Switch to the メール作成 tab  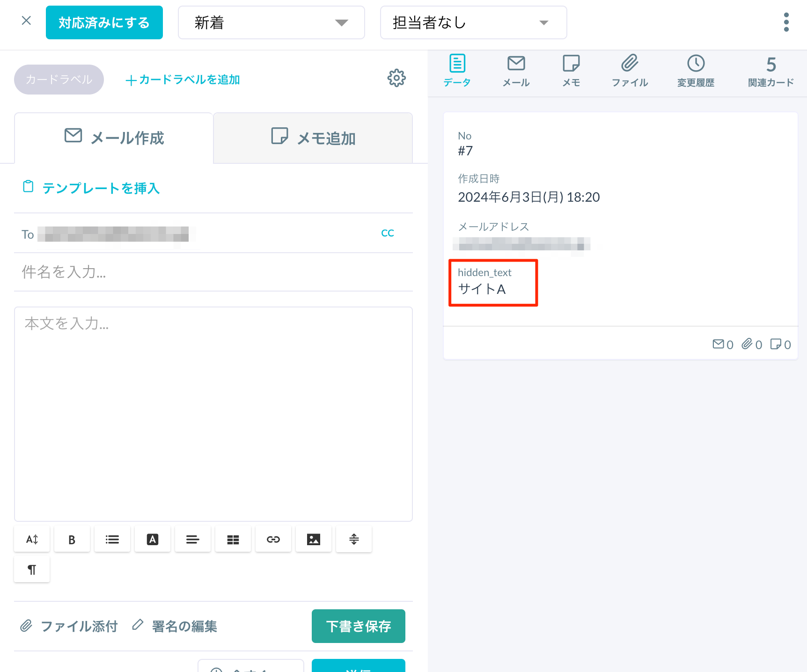[114, 138]
